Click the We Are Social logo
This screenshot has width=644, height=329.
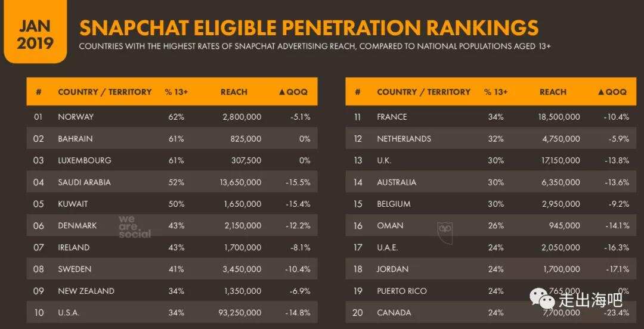tap(134, 226)
